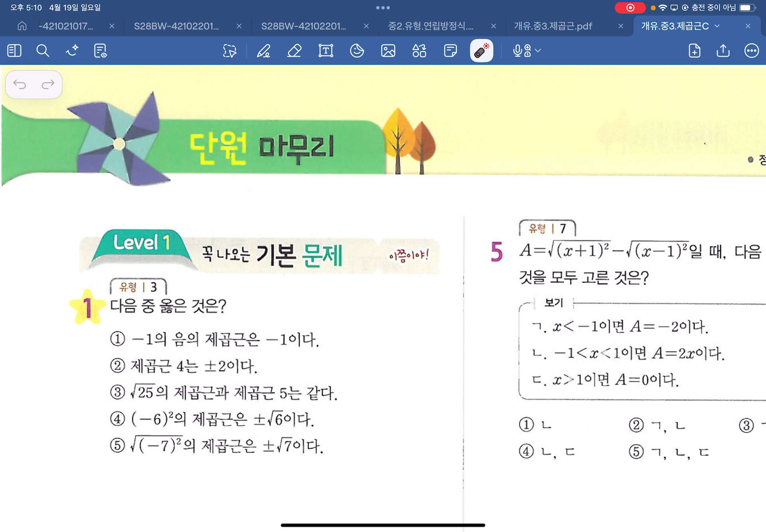Select the pen tool
This screenshot has width=766, height=532.
coord(263,51)
